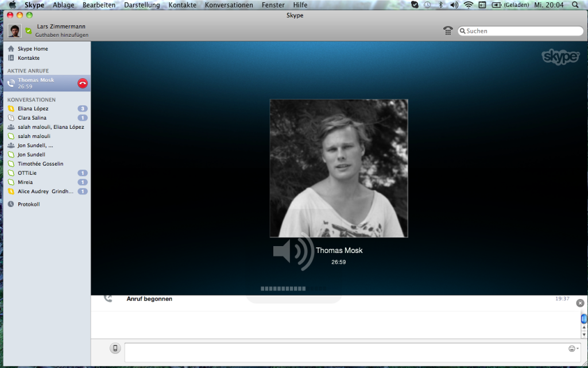Image resolution: width=588 pixels, height=368 pixels.
Task: Change online status via green check icon
Action: (x=29, y=31)
